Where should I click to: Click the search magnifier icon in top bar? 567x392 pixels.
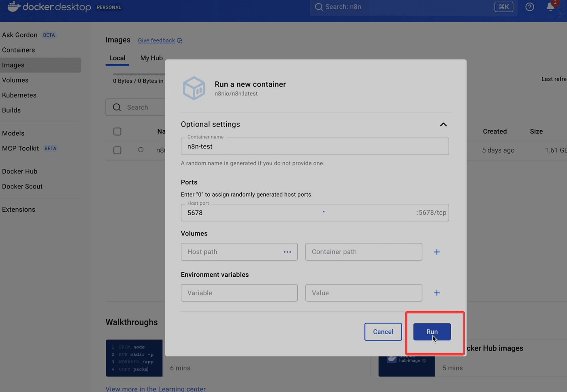319,7
